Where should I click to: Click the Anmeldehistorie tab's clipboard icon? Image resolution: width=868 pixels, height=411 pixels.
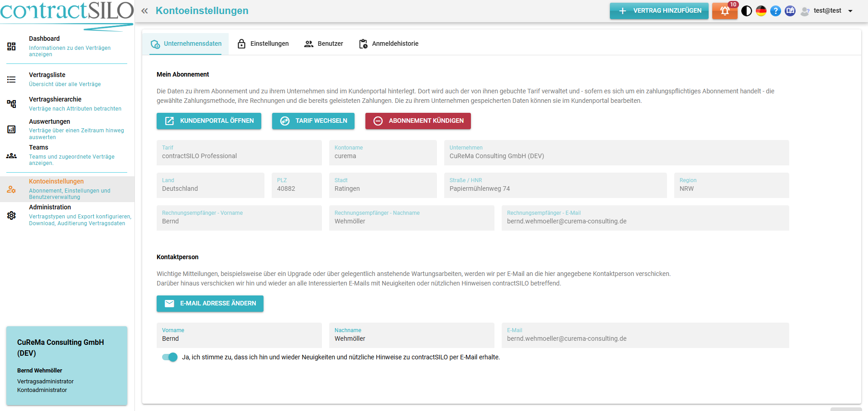(x=363, y=44)
